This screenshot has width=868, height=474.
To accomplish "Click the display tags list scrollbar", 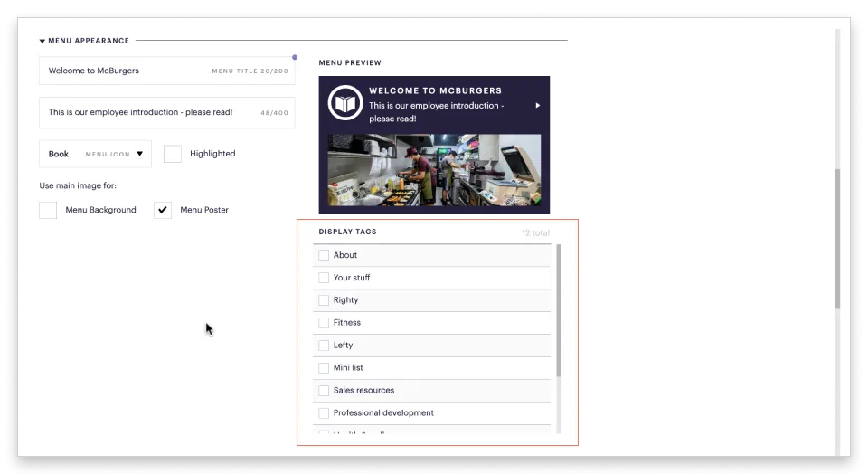I will pyautogui.click(x=559, y=310).
